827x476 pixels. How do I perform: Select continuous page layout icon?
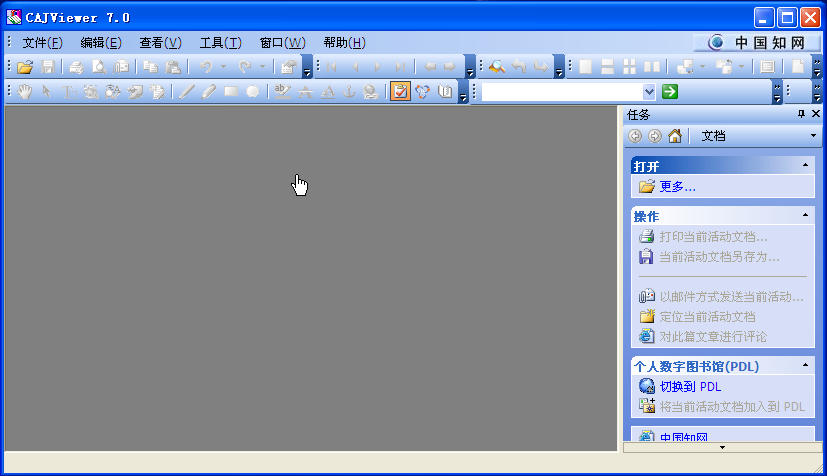pyautogui.click(x=608, y=67)
